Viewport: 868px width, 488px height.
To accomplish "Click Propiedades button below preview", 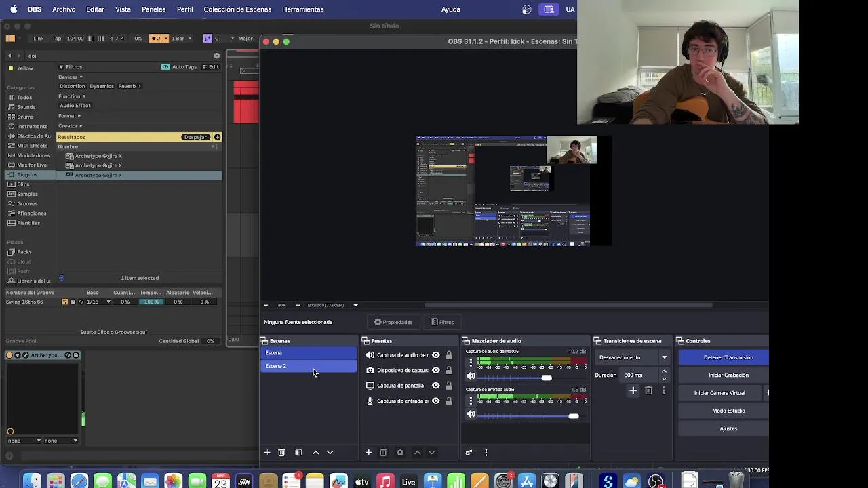I will [393, 322].
